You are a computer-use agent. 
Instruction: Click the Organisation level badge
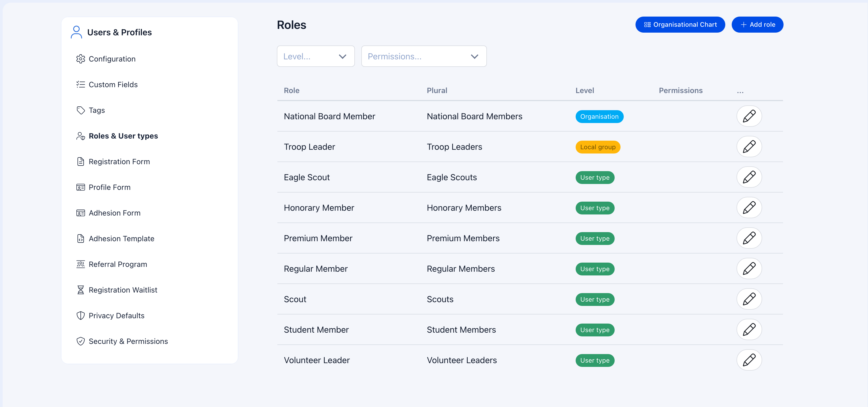tap(599, 116)
